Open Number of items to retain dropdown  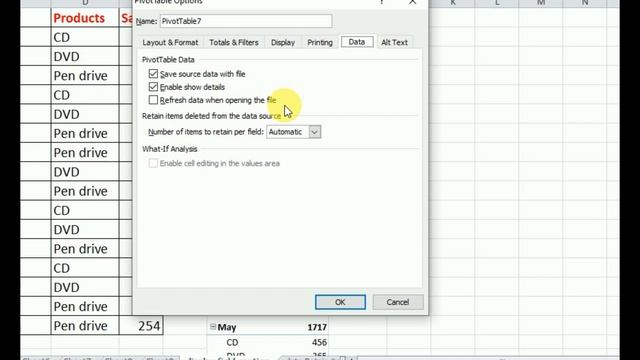click(314, 132)
